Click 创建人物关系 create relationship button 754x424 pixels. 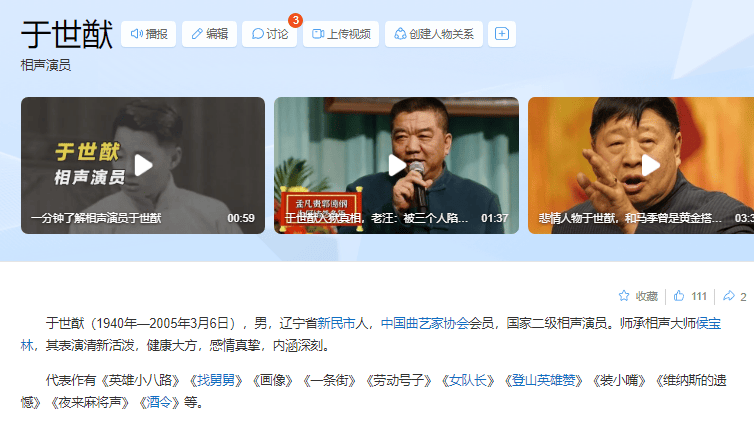coord(434,34)
